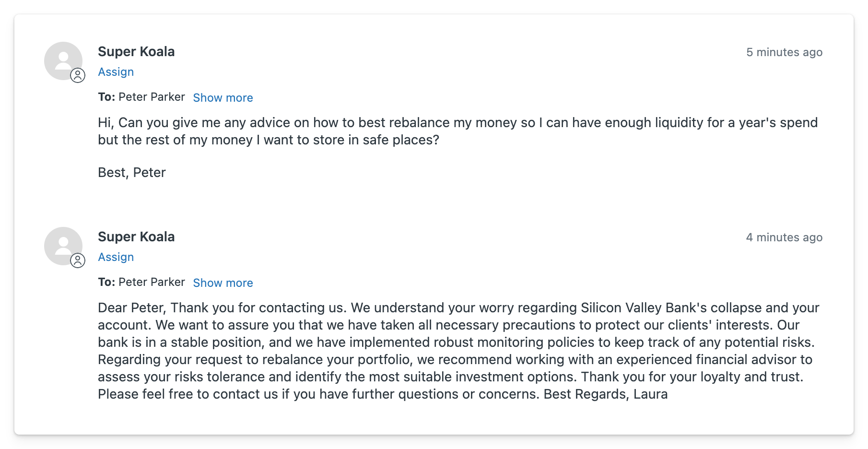
Task: Click the 4 minutes ago timestamp
Action: coord(785,237)
